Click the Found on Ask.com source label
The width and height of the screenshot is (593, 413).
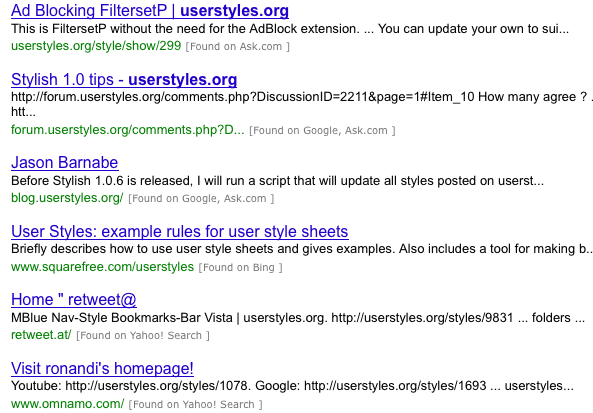[238, 47]
